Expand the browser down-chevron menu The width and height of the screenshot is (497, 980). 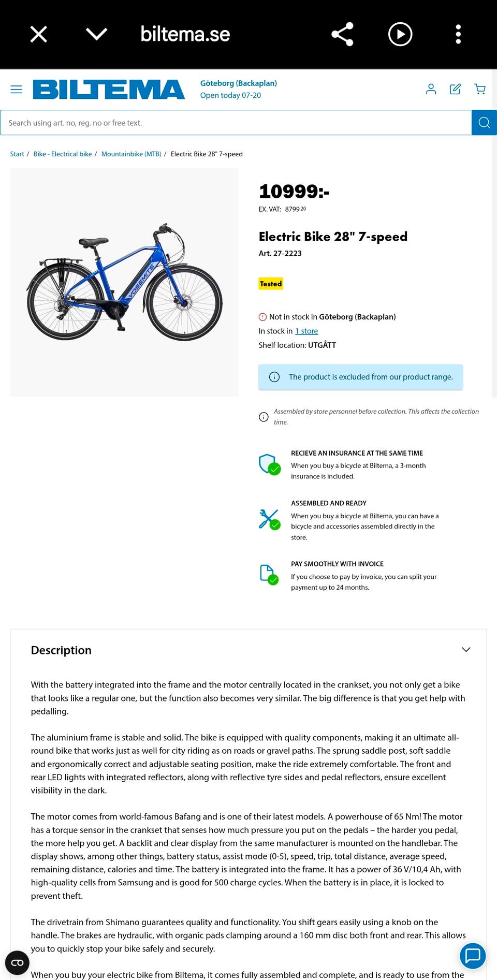96,34
